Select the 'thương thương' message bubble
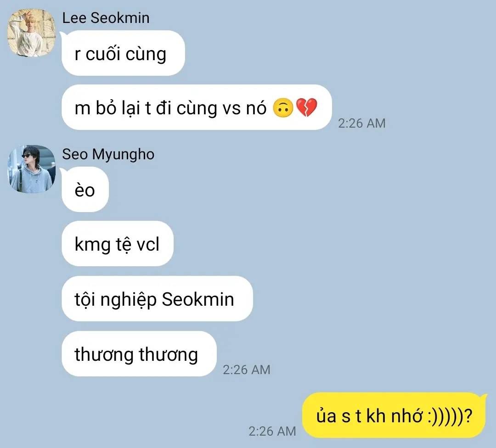This screenshot has width=496, height=448. point(139,354)
